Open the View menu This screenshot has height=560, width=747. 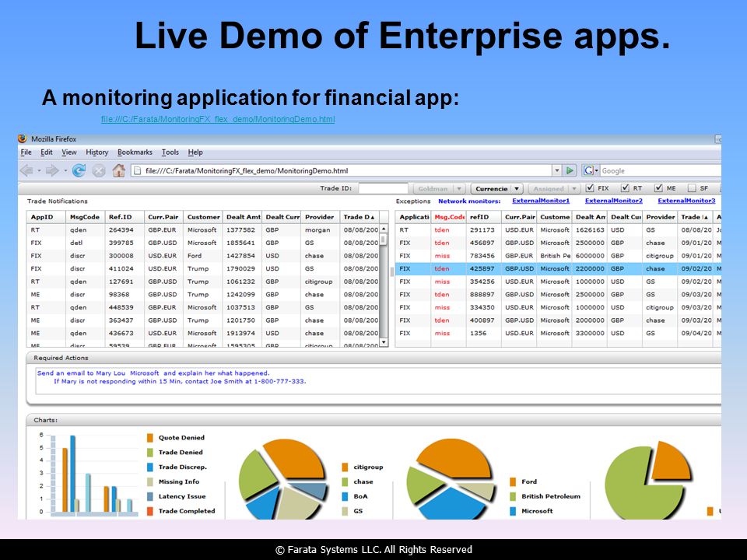(69, 152)
